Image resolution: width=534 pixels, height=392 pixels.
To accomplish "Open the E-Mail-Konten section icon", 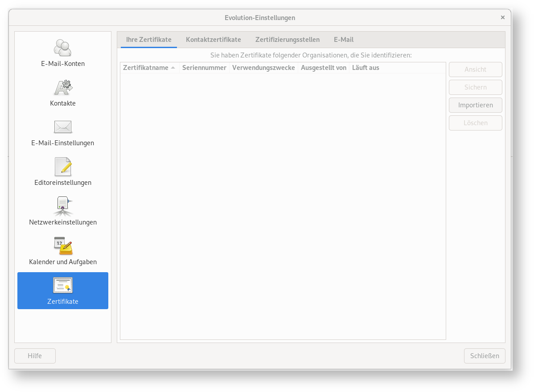I will coord(63,48).
